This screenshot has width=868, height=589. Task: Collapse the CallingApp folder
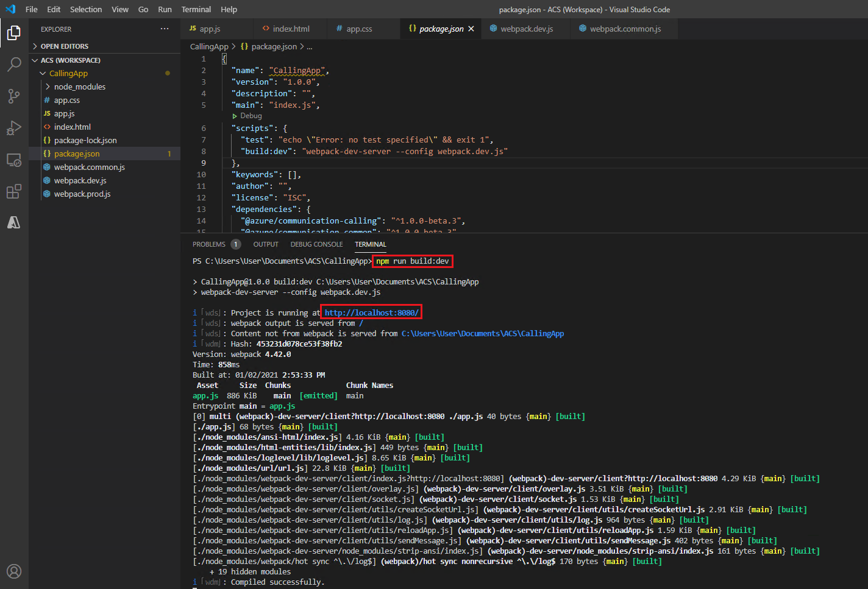(x=68, y=73)
